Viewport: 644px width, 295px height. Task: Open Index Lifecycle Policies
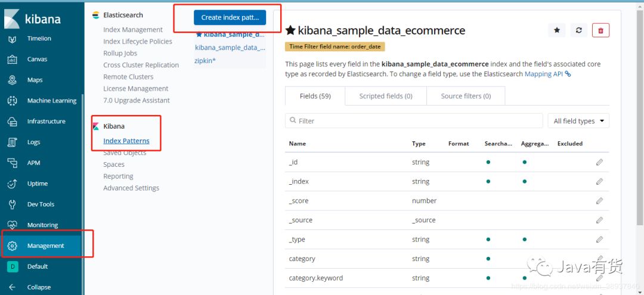pyautogui.click(x=138, y=42)
